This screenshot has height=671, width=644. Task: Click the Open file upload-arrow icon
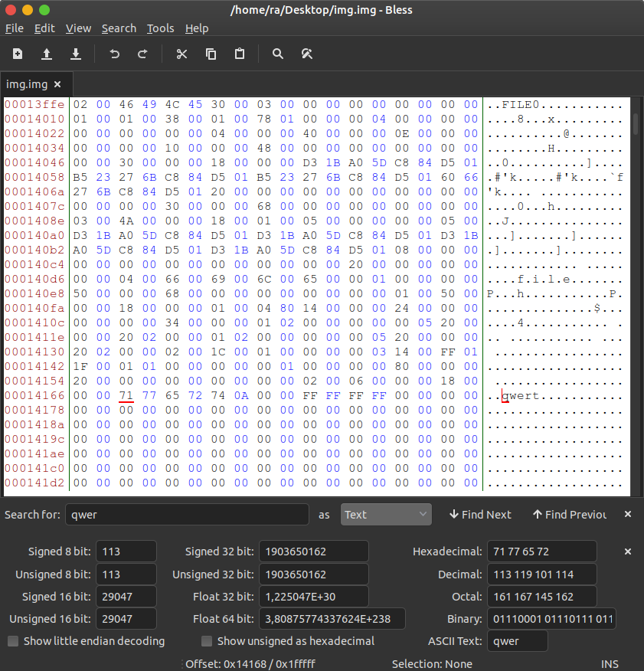coord(47,54)
